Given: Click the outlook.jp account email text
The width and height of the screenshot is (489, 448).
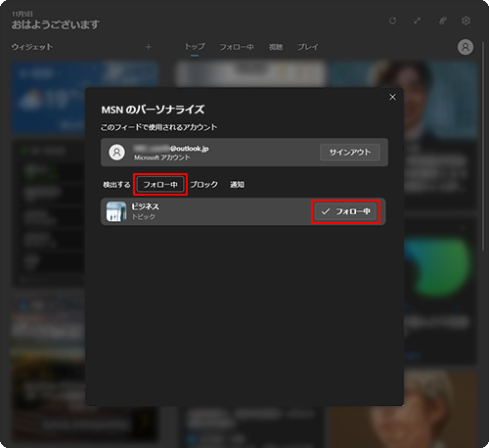Looking at the screenshot, I should click(171, 149).
